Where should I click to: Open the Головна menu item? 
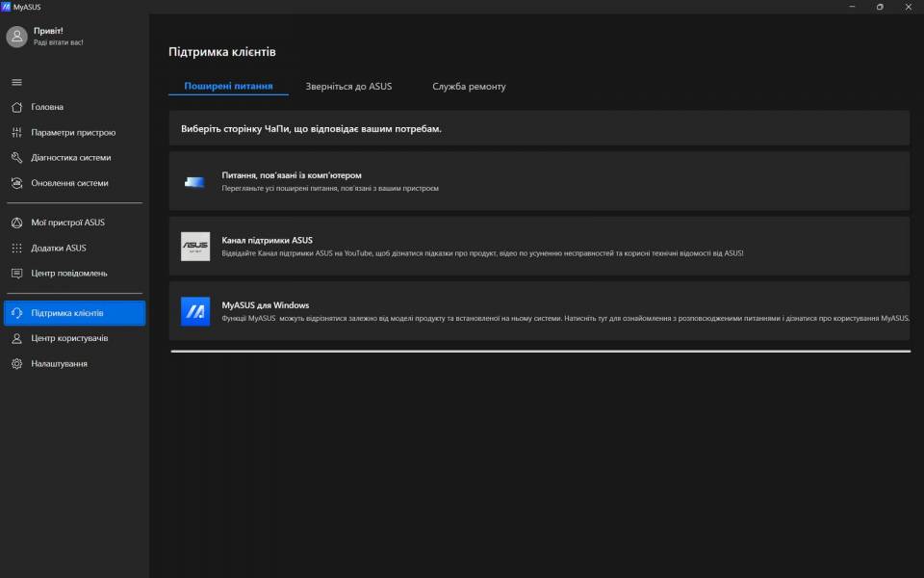(x=74, y=107)
